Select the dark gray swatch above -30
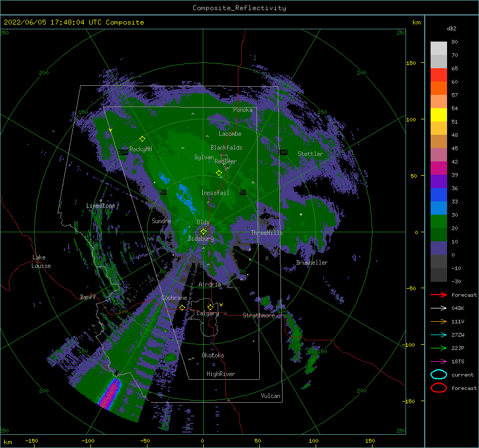The height and width of the screenshot is (448, 479). pos(439,275)
